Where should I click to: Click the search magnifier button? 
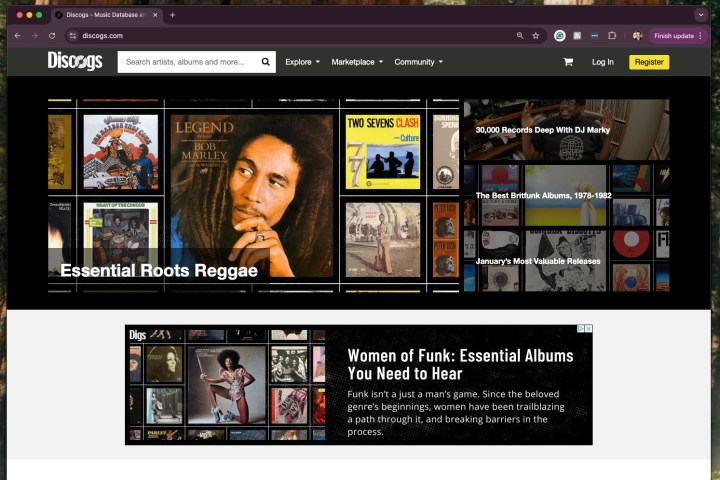tap(265, 62)
